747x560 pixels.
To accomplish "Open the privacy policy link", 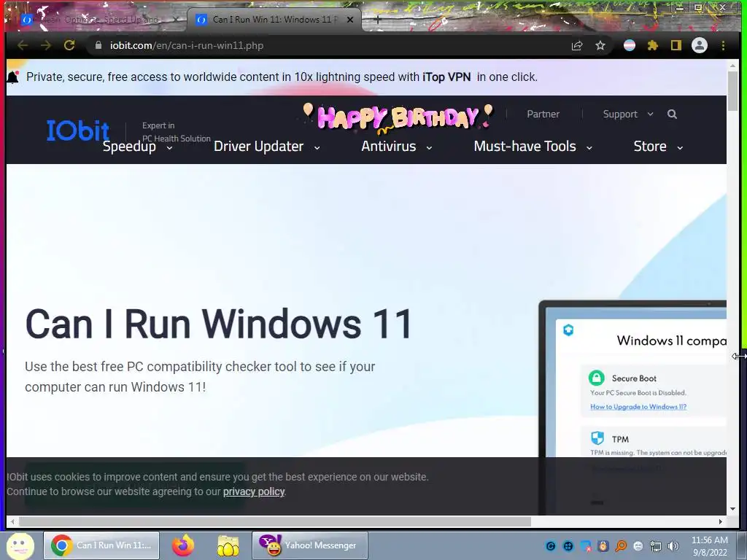I will tap(254, 491).
